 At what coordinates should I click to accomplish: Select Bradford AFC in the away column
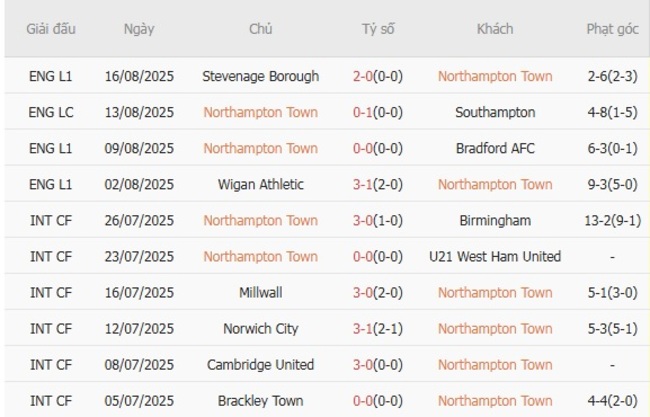494,148
